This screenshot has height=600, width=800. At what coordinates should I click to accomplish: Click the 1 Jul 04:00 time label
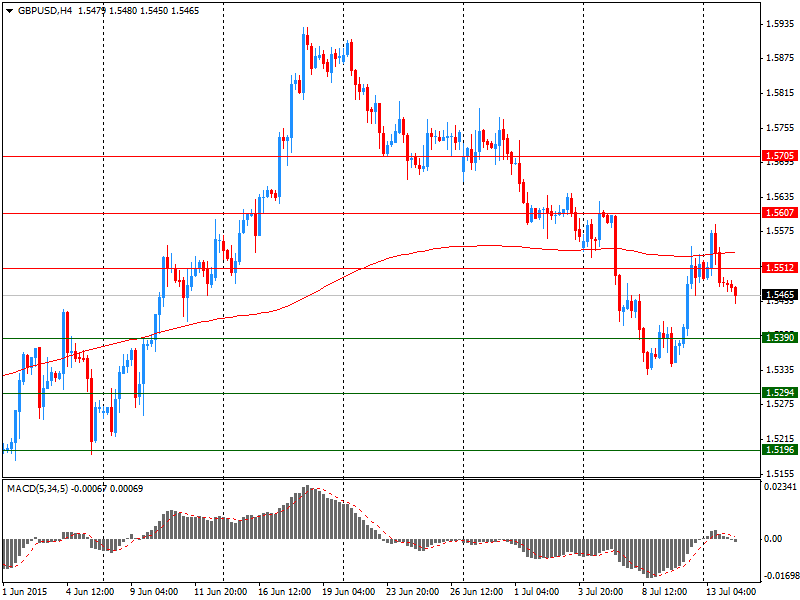tap(537, 592)
